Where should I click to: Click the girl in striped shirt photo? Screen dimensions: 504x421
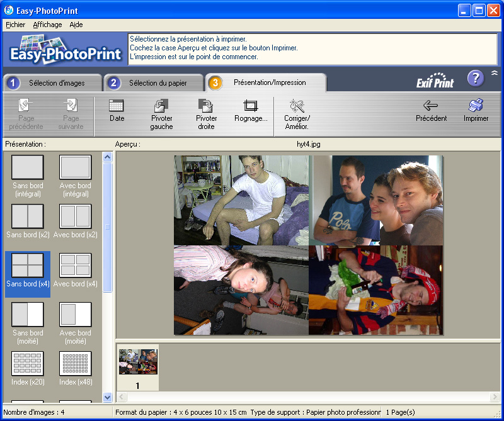tap(241, 290)
